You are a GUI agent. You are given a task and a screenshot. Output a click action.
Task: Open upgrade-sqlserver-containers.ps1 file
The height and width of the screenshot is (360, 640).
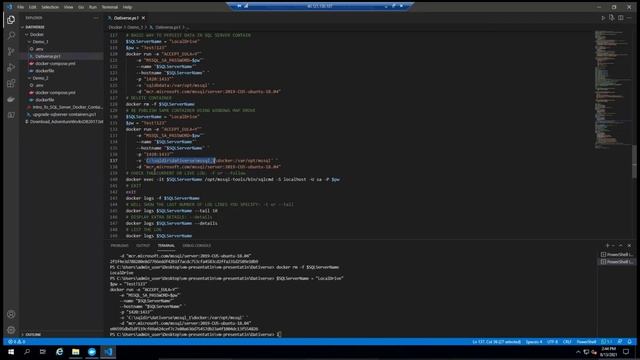pos(64,114)
